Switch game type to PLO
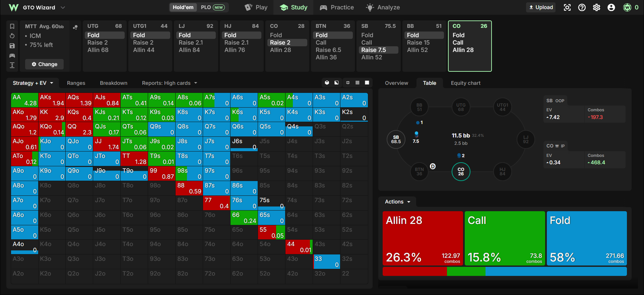The image size is (644, 295). click(212, 7)
